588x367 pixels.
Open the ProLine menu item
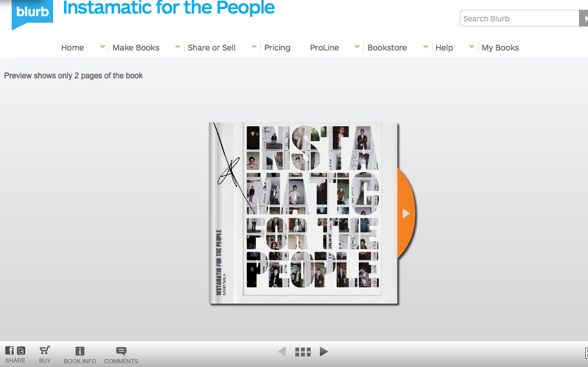click(324, 48)
